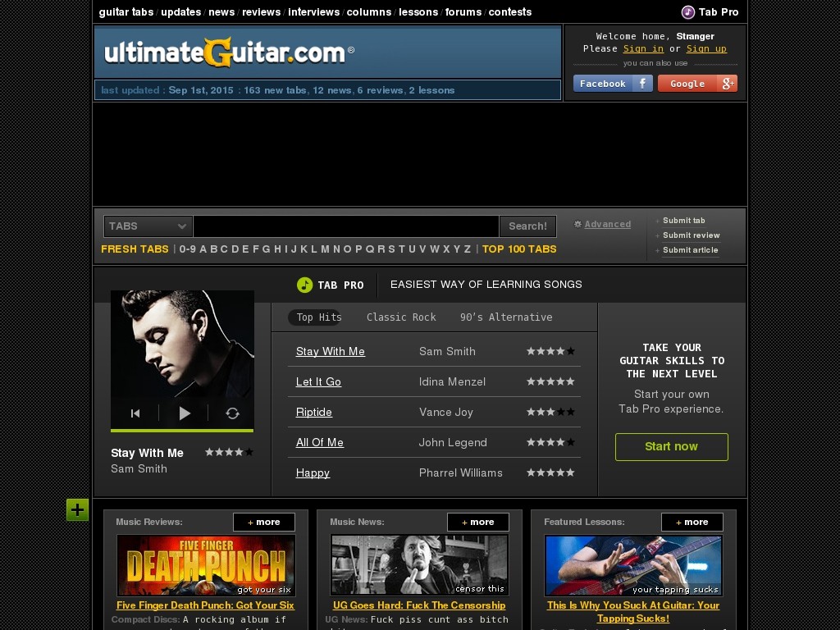Go to the news section
The height and width of the screenshot is (630, 840).
point(221,11)
